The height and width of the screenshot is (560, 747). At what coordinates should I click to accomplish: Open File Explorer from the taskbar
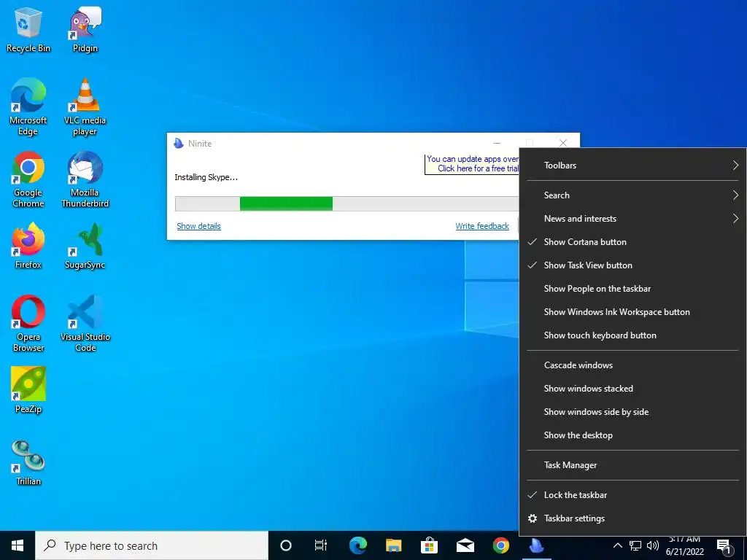(393, 545)
